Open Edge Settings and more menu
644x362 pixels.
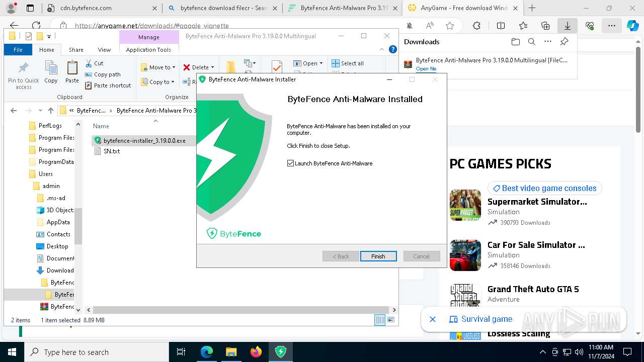click(612, 26)
